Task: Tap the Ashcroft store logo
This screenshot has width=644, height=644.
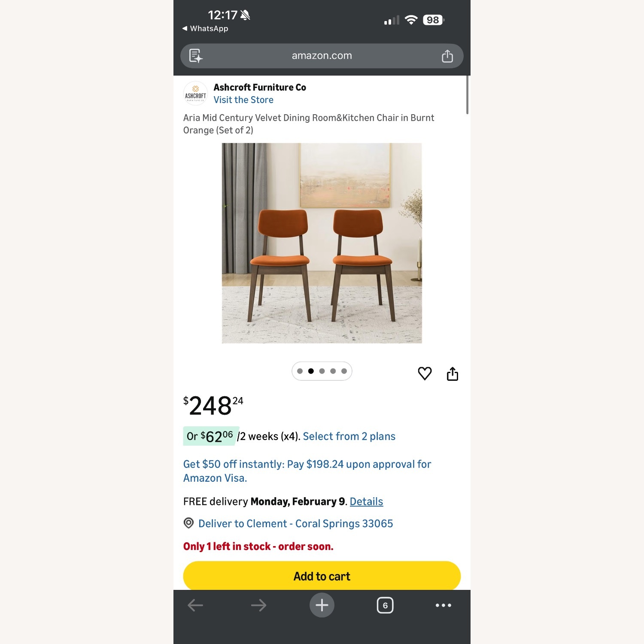Action: pyautogui.click(x=195, y=94)
